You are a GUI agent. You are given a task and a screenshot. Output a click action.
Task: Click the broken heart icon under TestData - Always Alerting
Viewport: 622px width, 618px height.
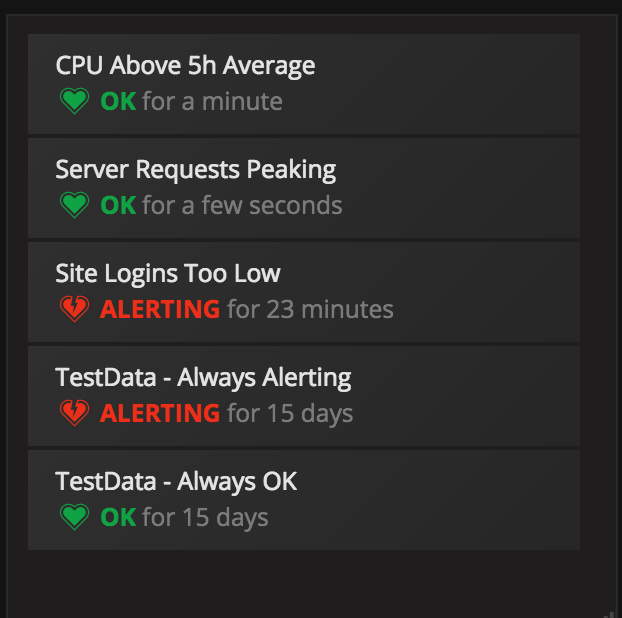(x=74, y=413)
